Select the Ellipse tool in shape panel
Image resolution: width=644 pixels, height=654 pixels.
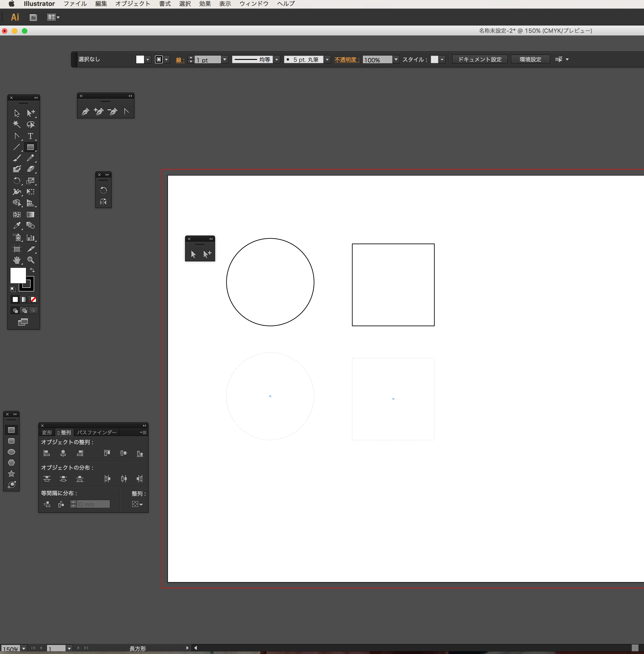(x=11, y=452)
